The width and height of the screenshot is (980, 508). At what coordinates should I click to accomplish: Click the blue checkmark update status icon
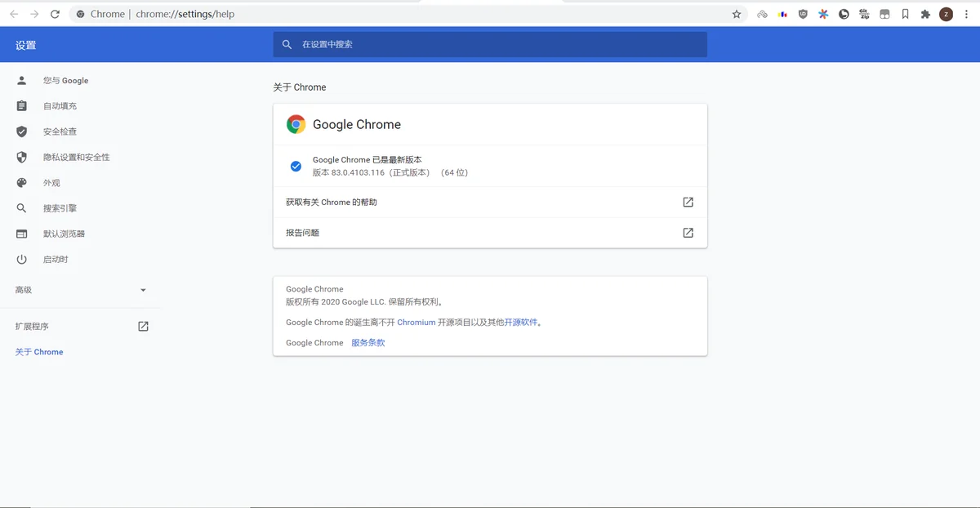tap(296, 166)
